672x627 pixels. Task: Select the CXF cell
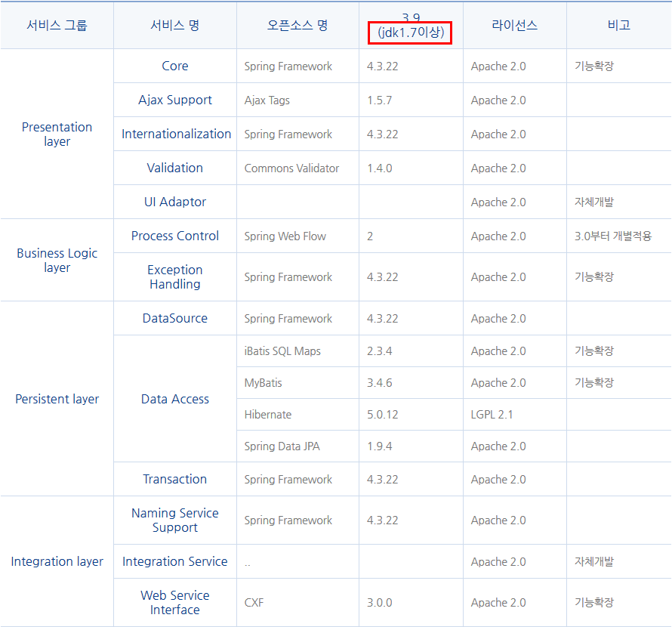pyautogui.click(x=297, y=602)
